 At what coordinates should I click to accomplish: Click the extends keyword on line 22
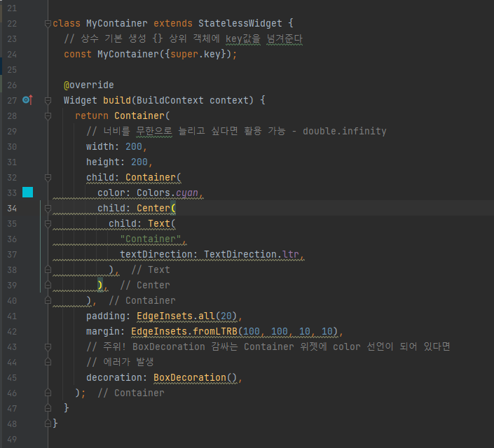coord(172,23)
